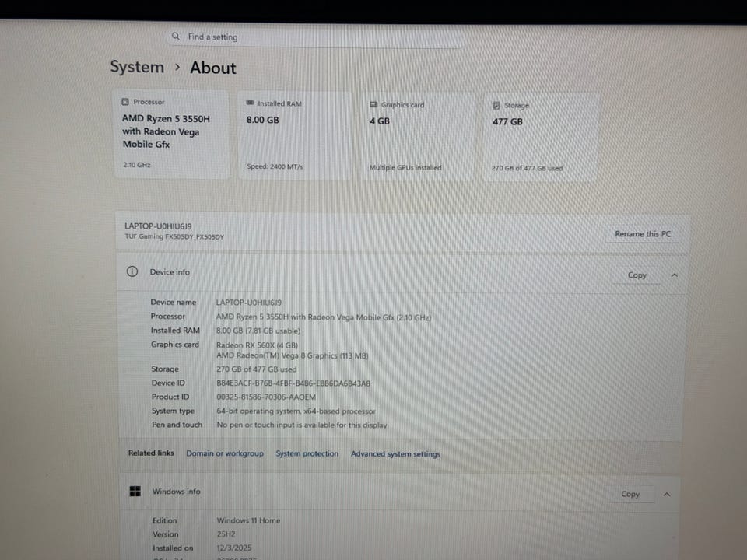Click the Device info circle icon
This screenshot has height=560, width=747.
pos(132,271)
